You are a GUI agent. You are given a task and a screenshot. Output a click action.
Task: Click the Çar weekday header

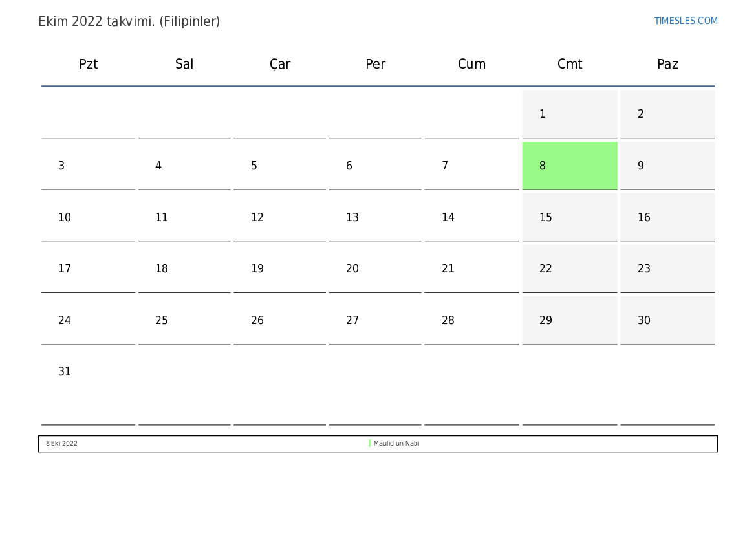click(280, 64)
